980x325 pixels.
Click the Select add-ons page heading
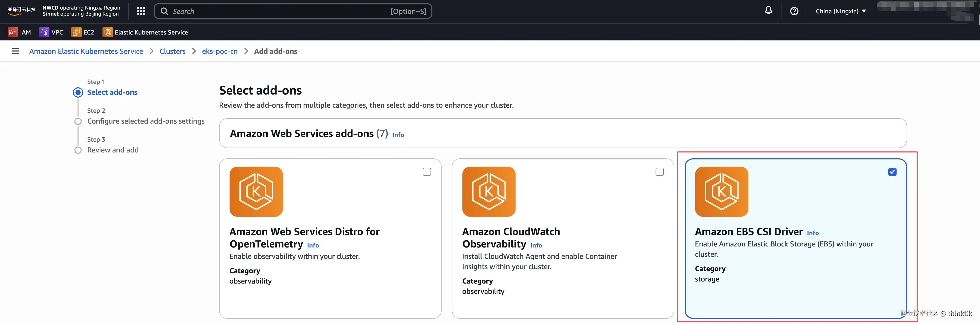click(260, 91)
